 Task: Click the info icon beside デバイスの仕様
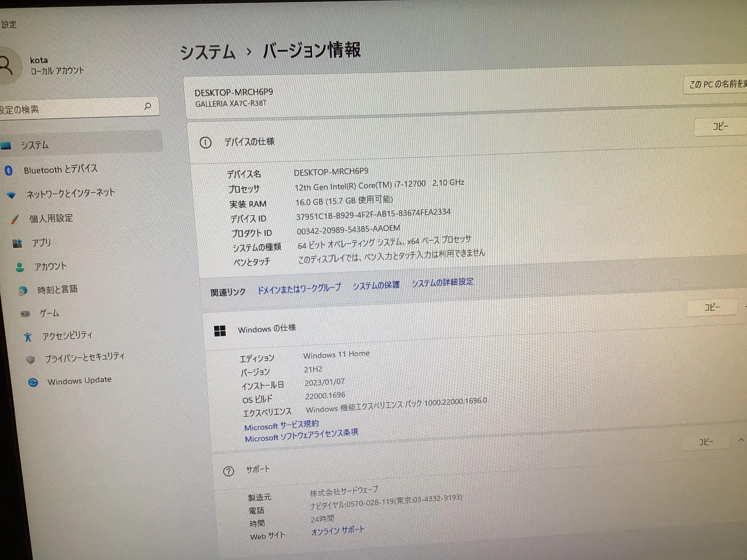coord(205,143)
